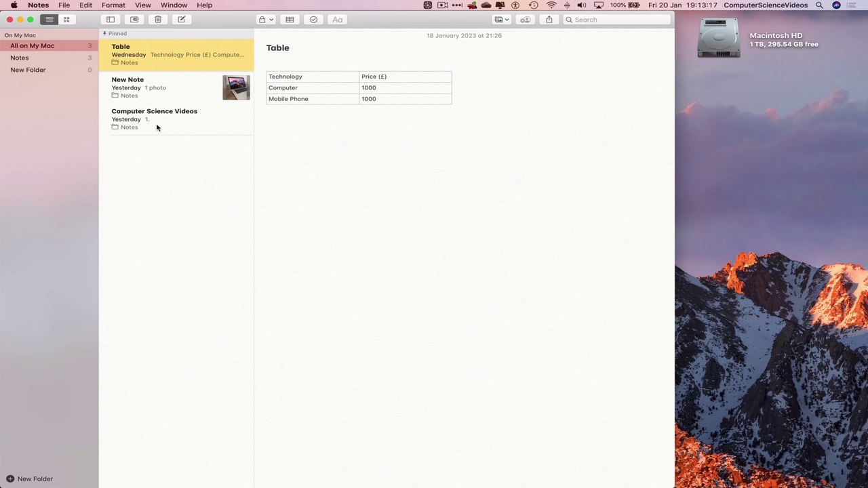Open Time Machine menu bar icon
The image size is (868, 488).
(x=534, y=5)
